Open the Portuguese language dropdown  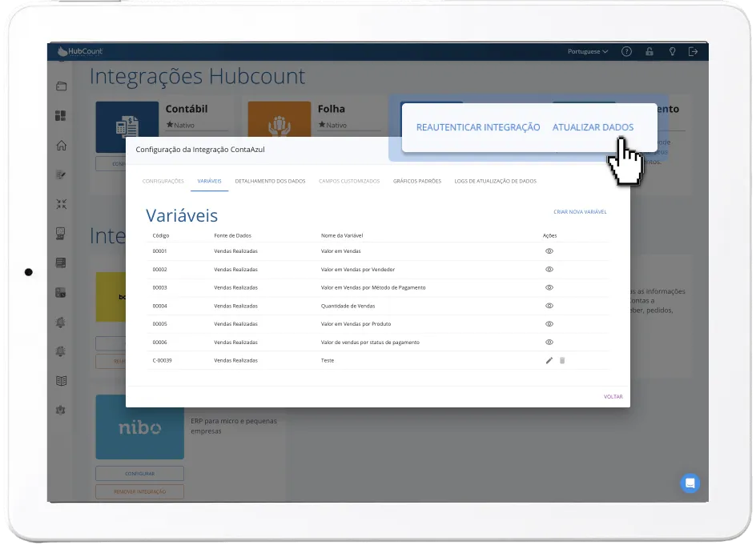coord(588,51)
